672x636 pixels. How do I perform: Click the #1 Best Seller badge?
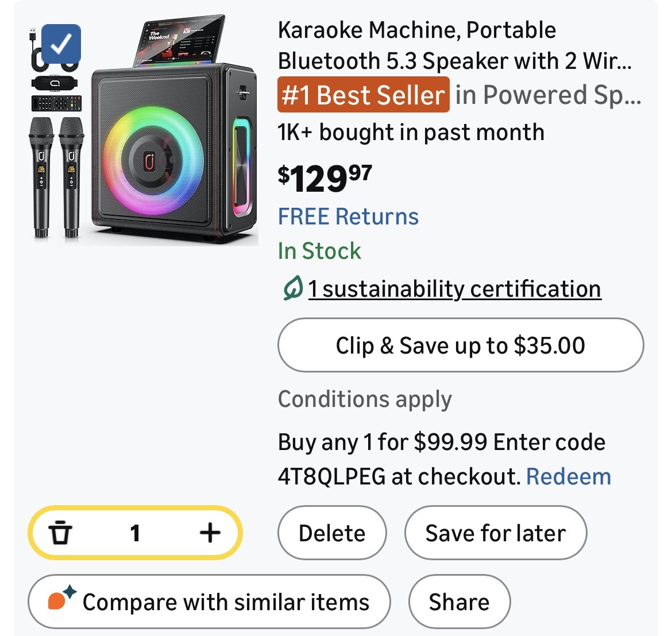click(363, 95)
